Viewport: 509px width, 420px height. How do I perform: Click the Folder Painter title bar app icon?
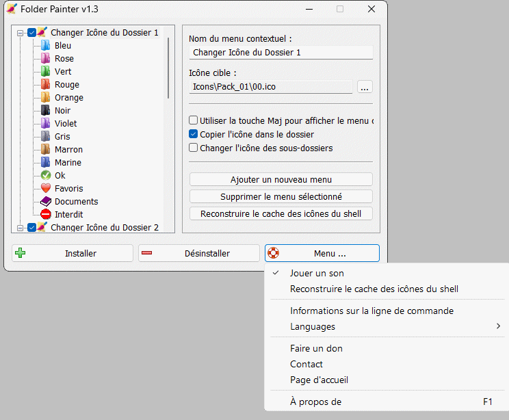click(12, 9)
